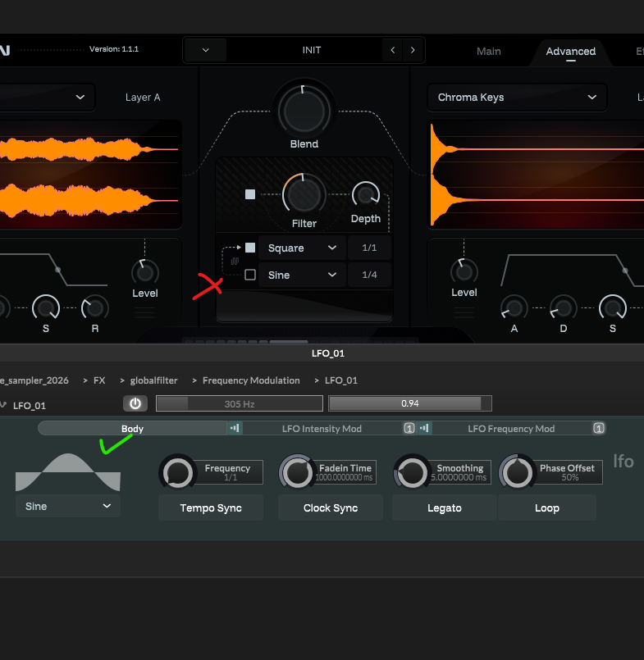Click the Blend knob
Viewport: 644px width, 660px height.
(304, 111)
